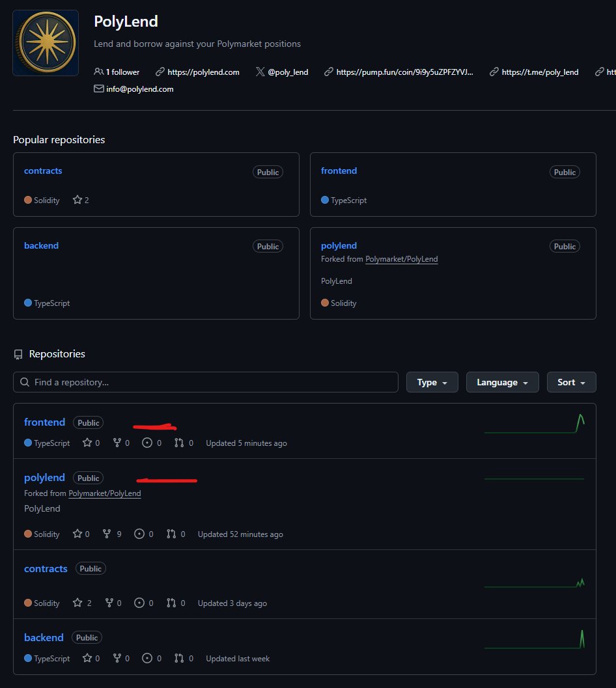Open the Polymarket/PolyLend forked-from link

pyautogui.click(x=104, y=493)
